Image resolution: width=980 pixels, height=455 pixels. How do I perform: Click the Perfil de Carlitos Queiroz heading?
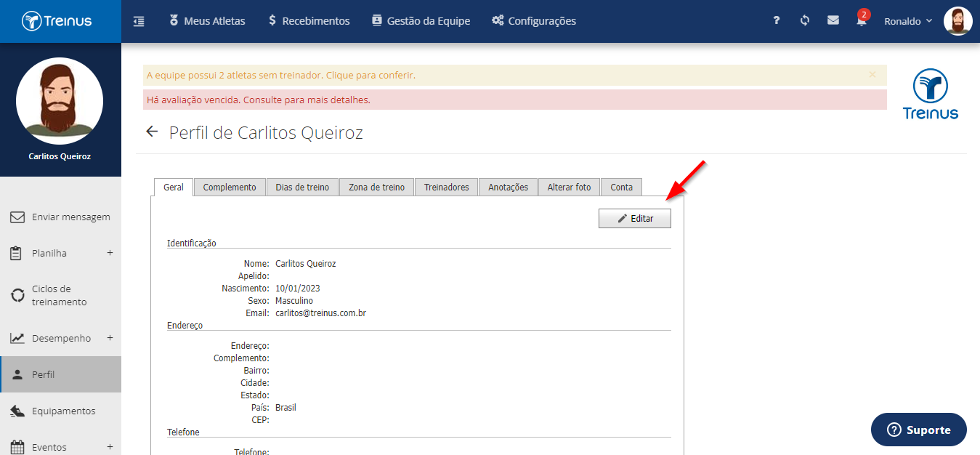pyautogui.click(x=266, y=132)
